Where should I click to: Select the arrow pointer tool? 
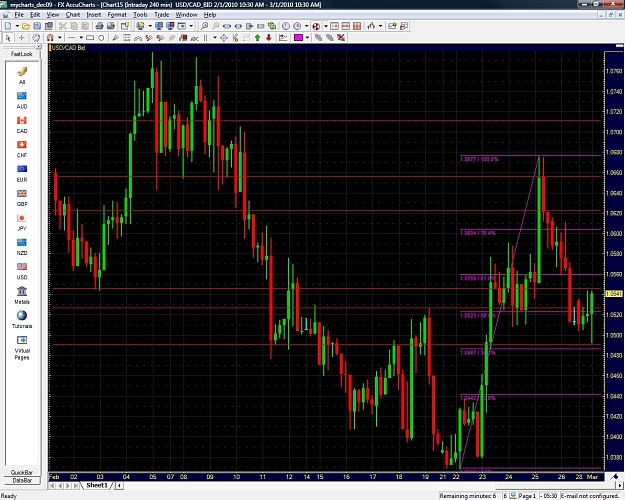(8, 37)
